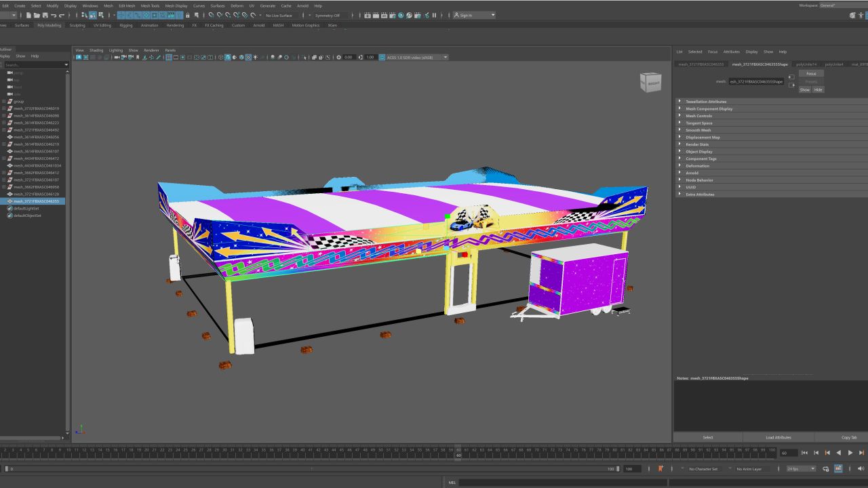Screen dimensions: 868x488
Task: Click the New Scene icon in the status line
Action: point(28,15)
